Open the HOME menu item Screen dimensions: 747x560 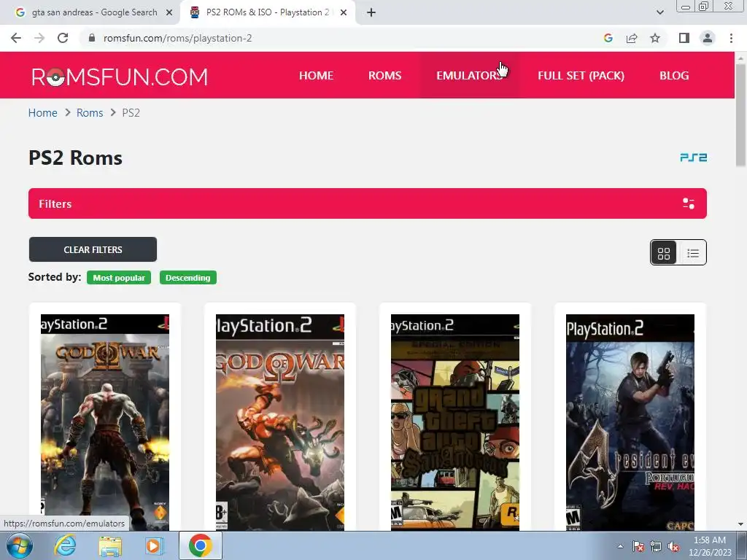tap(316, 75)
